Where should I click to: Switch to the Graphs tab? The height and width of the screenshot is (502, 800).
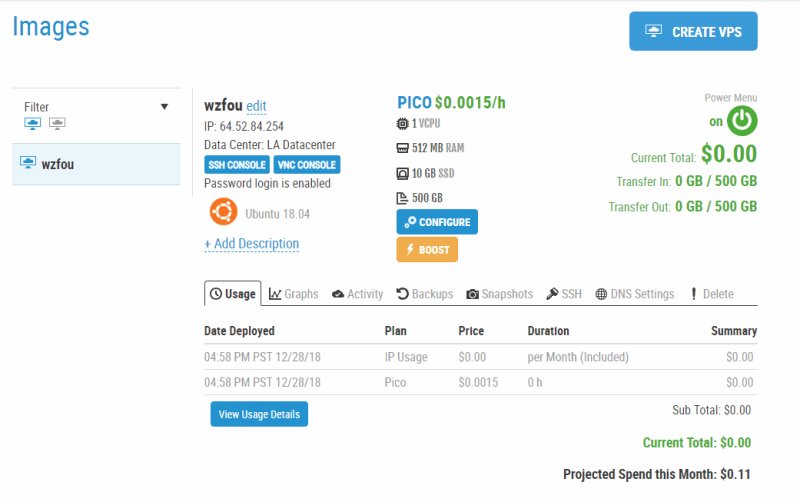(293, 294)
